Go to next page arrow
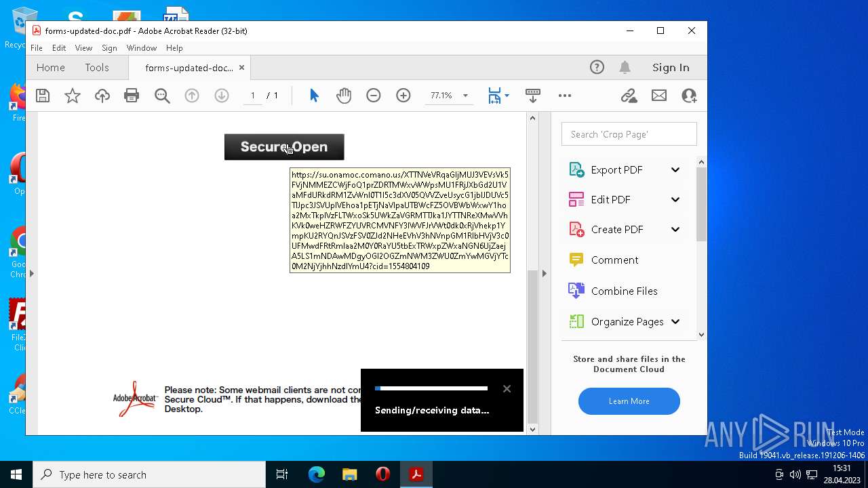The height and width of the screenshot is (488, 868). click(222, 96)
